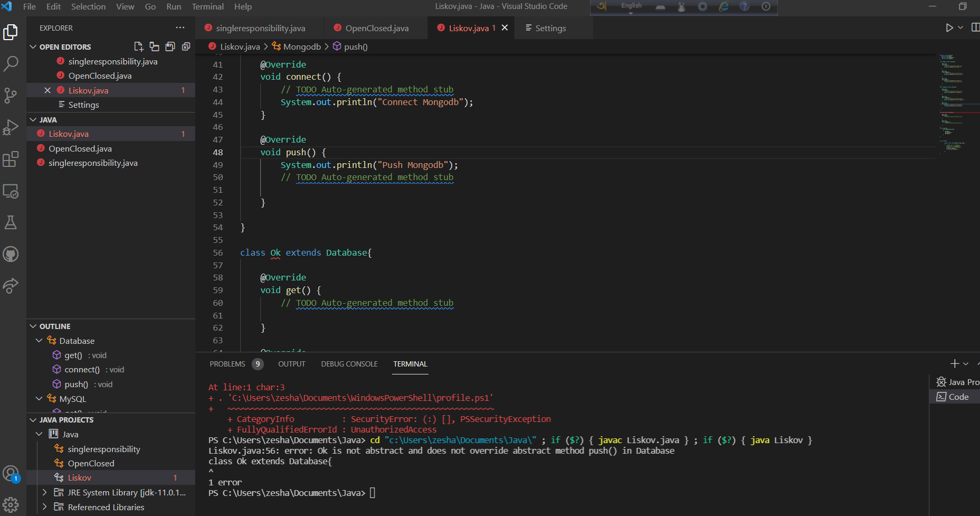Image resolution: width=980 pixels, height=516 pixels.
Task: Save all files in Open Editors
Action: tap(170, 46)
